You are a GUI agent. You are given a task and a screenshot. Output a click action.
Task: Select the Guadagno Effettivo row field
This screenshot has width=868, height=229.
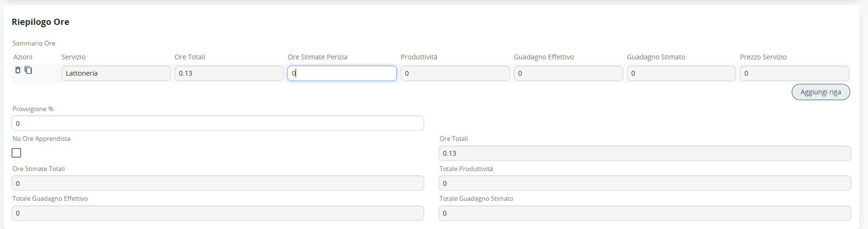(568, 73)
